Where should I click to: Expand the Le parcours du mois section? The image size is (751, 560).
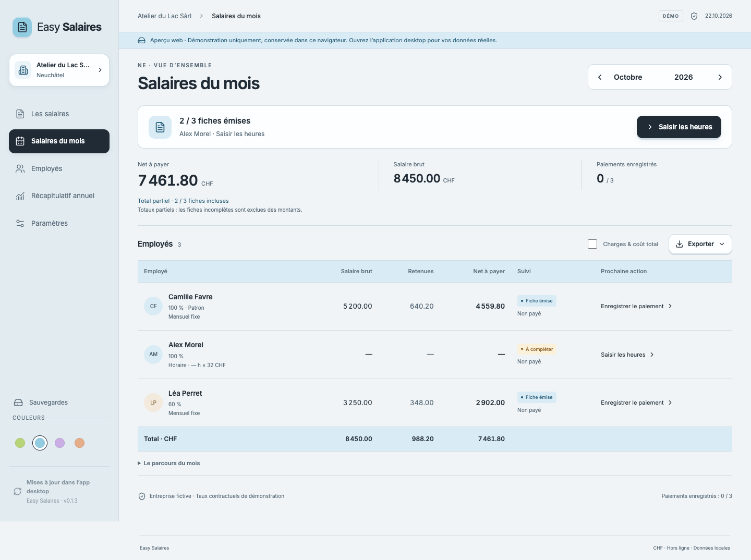click(169, 463)
